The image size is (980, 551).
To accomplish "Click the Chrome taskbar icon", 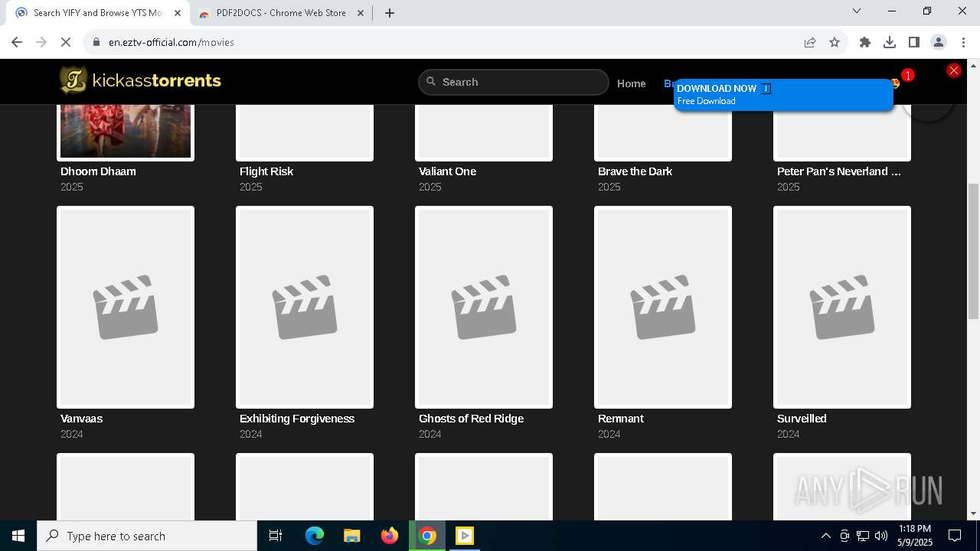I will [427, 536].
